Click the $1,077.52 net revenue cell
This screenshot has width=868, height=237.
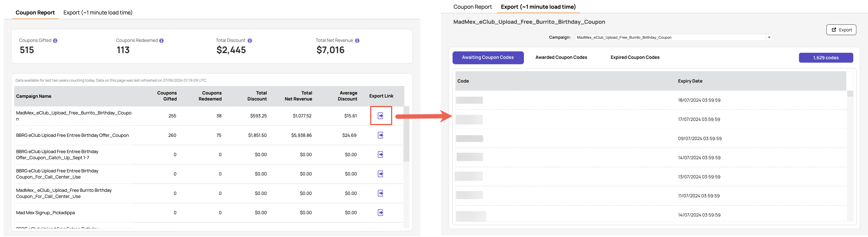click(x=302, y=116)
